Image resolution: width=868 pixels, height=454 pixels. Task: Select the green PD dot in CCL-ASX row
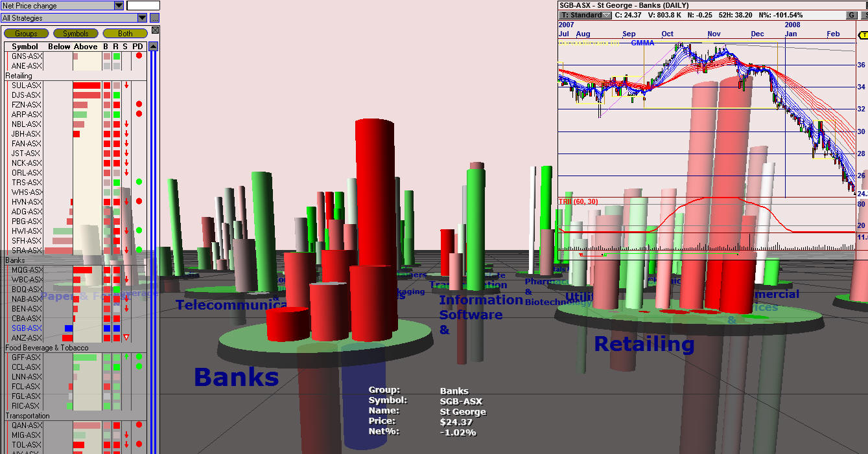[x=139, y=367]
